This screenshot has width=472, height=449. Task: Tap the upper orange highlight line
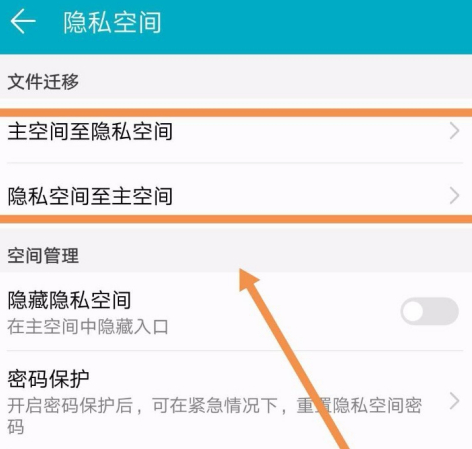(x=236, y=112)
